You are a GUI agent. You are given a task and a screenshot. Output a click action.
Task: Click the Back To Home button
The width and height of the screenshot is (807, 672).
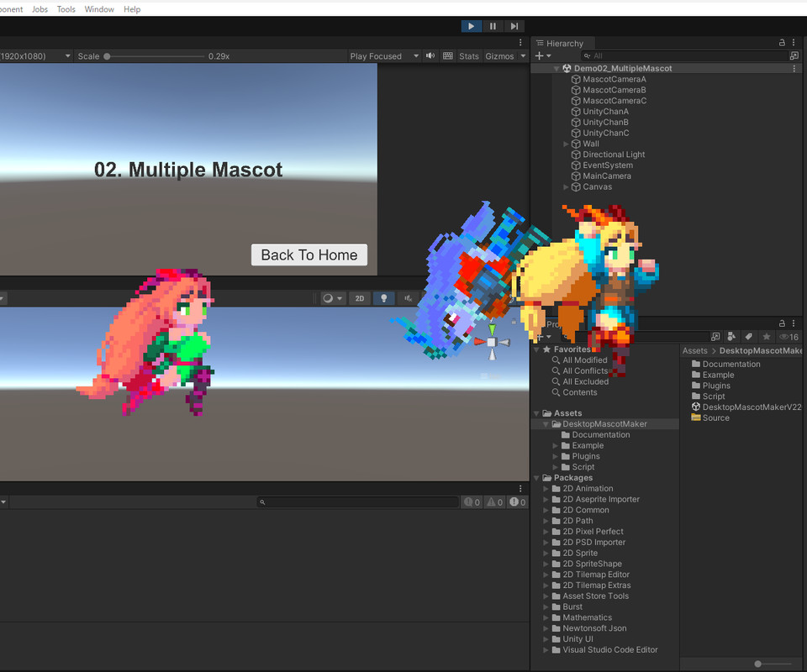(x=309, y=255)
